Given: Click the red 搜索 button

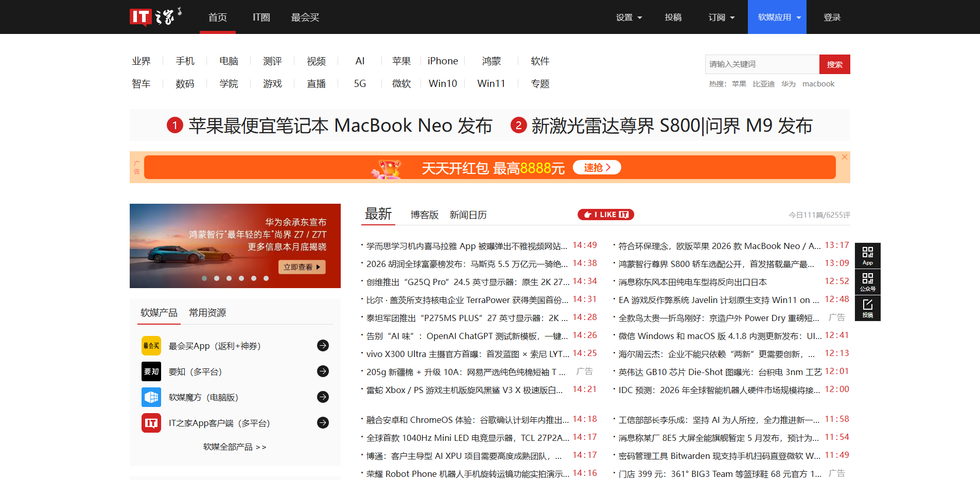Looking at the screenshot, I should point(834,64).
